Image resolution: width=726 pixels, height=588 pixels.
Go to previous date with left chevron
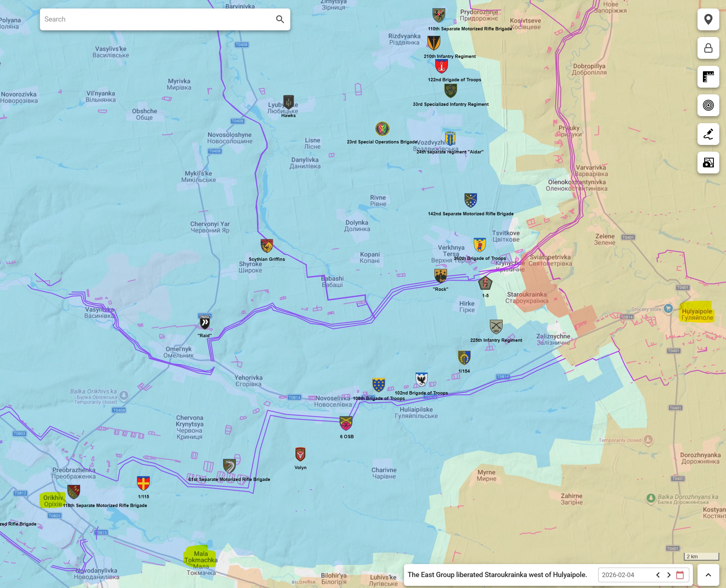click(658, 575)
